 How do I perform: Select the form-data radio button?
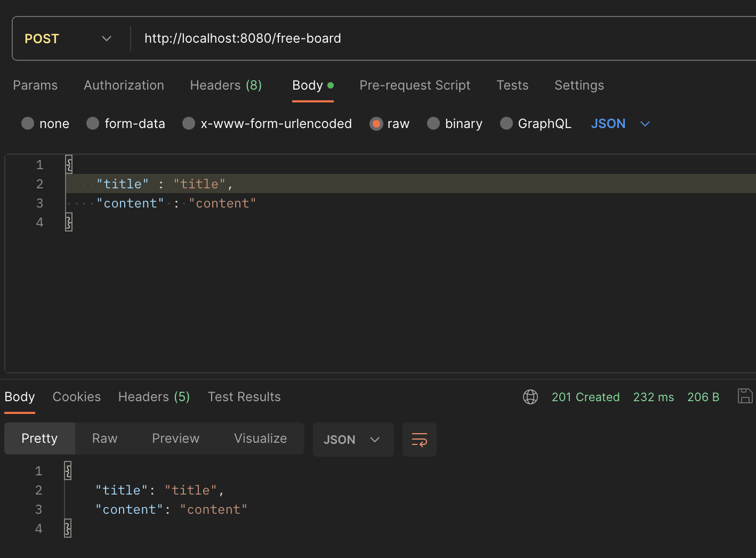coord(93,124)
